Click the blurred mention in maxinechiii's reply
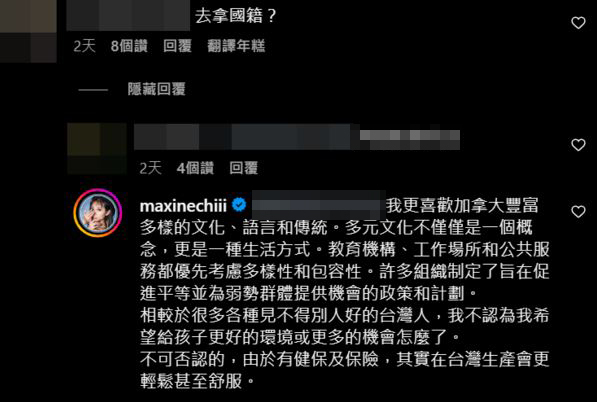Viewport: 597px width, 402px height. pyautogui.click(x=318, y=205)
